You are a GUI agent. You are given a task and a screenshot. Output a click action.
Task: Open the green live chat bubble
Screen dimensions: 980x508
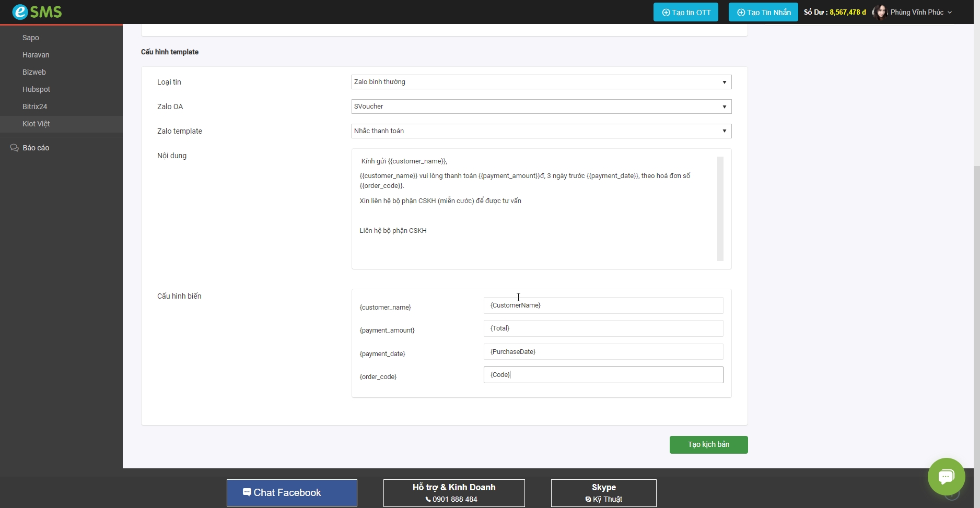click(x=946, y=476)
